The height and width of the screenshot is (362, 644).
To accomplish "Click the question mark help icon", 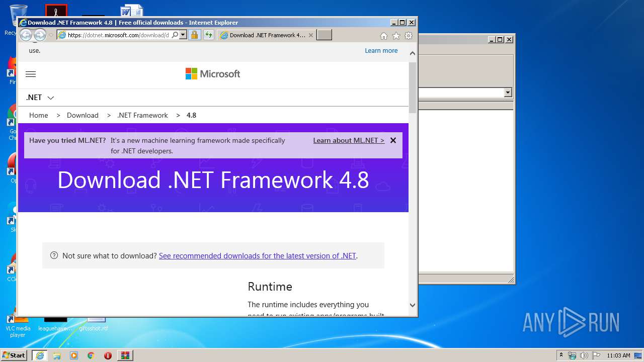I will tap(54, 255).
